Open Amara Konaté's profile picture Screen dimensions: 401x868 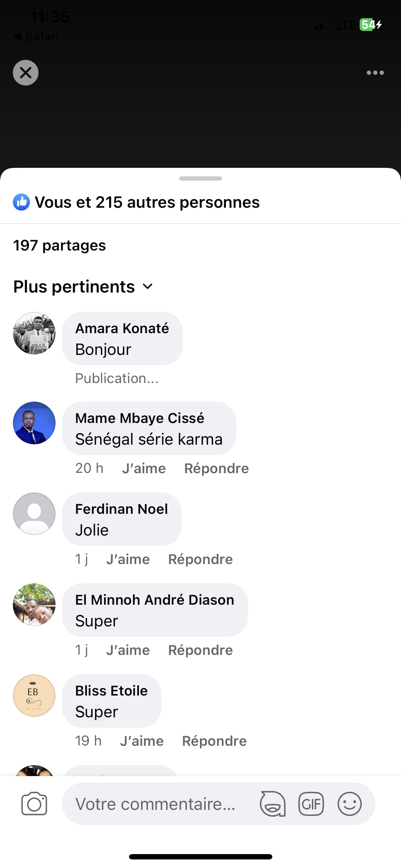(x=34, y=333)
